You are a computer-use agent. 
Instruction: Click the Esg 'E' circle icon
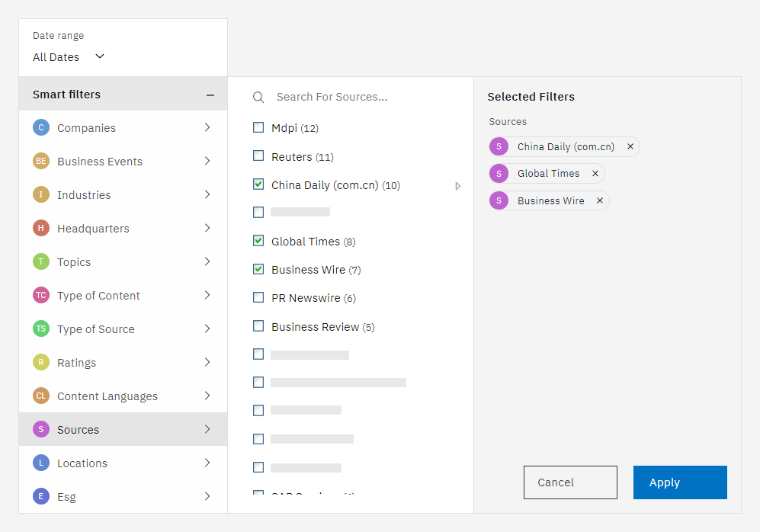[41, 496]
